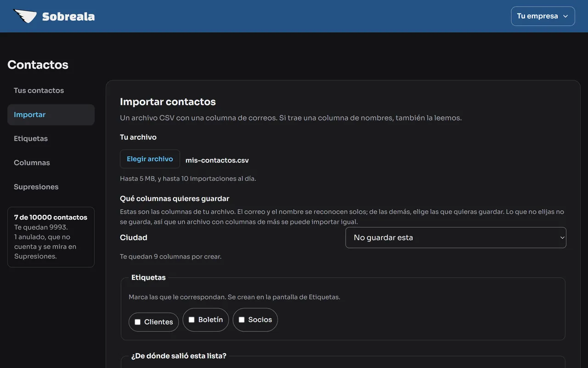Click the "7 de 10000 contactos" counter
Screen dimensions: 588x368
click(51, 218)
